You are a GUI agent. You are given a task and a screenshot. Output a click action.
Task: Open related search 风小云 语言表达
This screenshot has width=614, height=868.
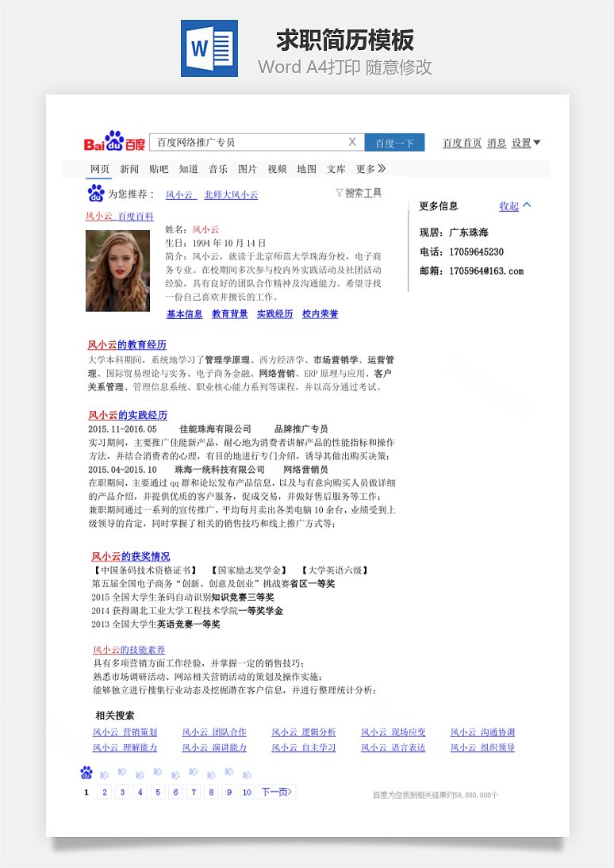[393, 748]
